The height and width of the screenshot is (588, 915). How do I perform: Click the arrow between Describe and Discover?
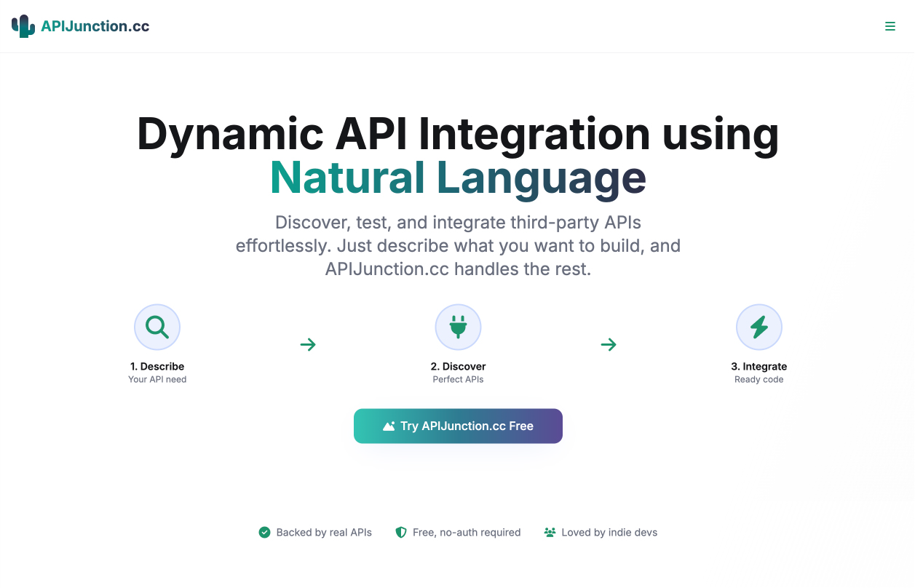pos(308,344)
